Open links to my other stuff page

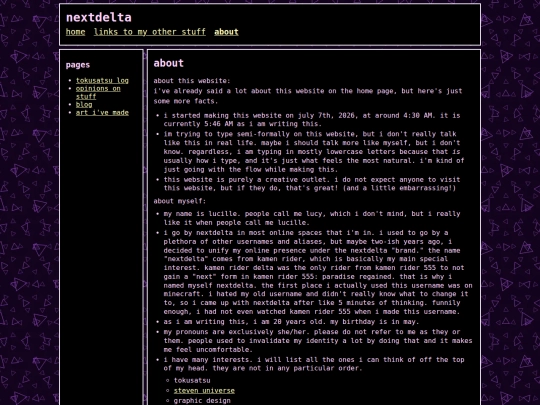(149, 32)
